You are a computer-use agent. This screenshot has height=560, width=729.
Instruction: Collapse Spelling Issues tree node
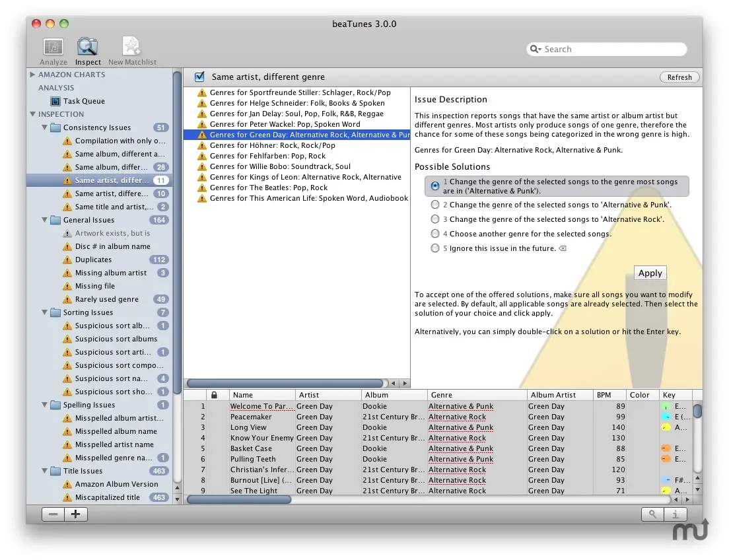45,405
